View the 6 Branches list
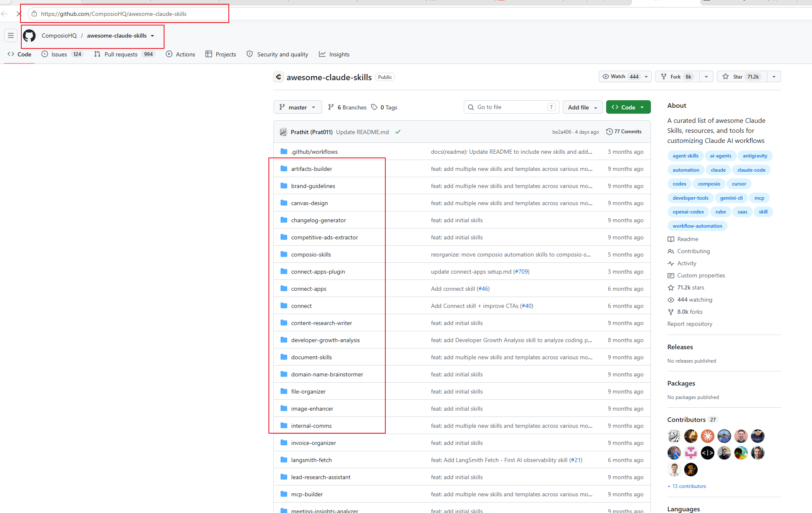Screen dimensions: 812x513 347,107
